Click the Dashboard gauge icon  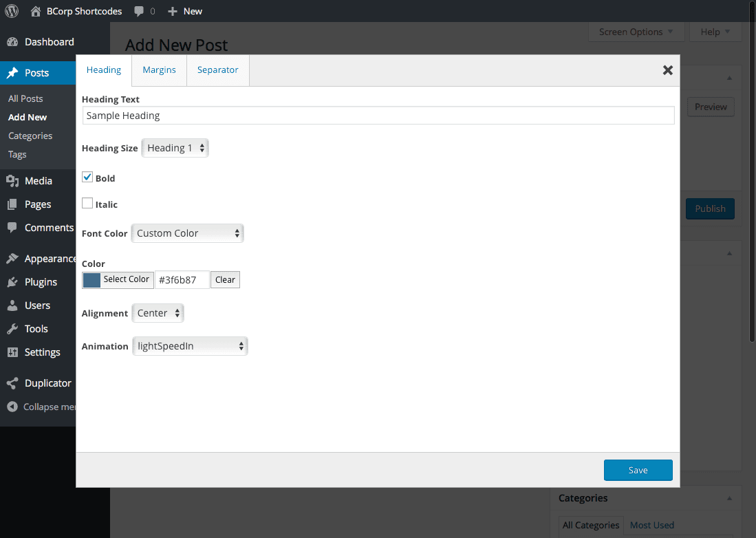pyautogui.click(x=12, y=42)
